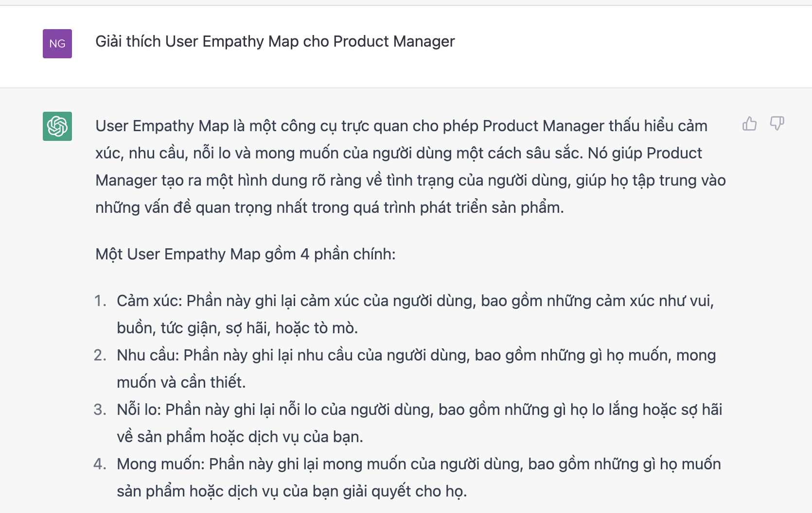Click the list number '4.' marker
Screen dimensions: 812x513
pyautogui.click(x=100, y=464)
